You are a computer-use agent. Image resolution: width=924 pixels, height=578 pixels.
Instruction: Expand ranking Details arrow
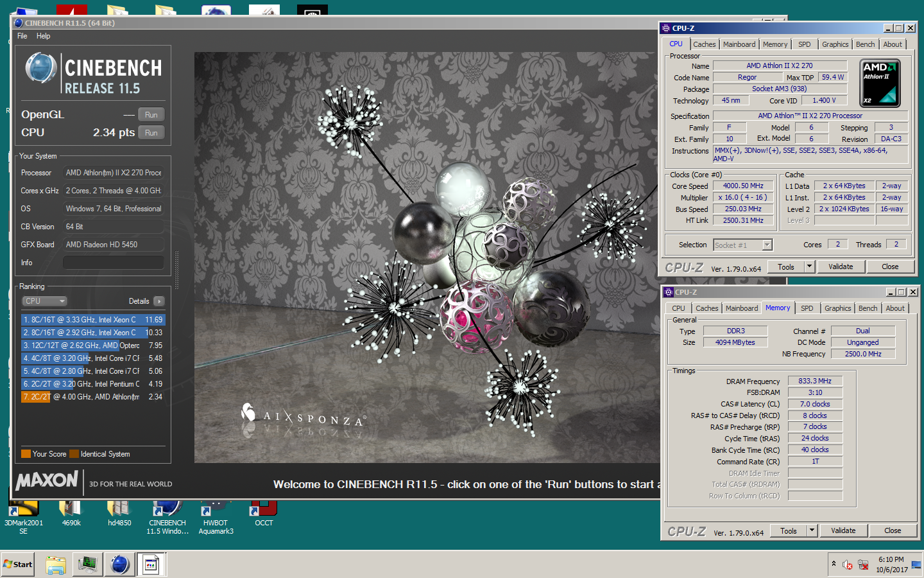tap(159, 301)
